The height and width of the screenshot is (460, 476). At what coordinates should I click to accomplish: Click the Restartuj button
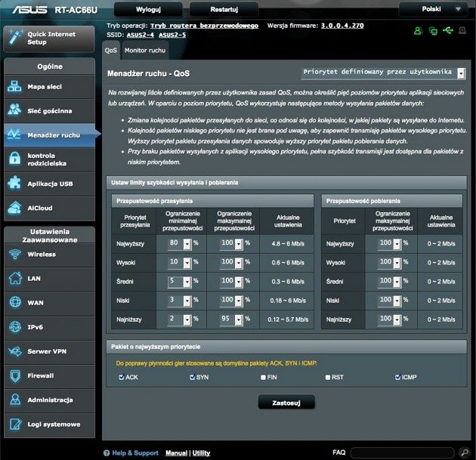point(224,9)
